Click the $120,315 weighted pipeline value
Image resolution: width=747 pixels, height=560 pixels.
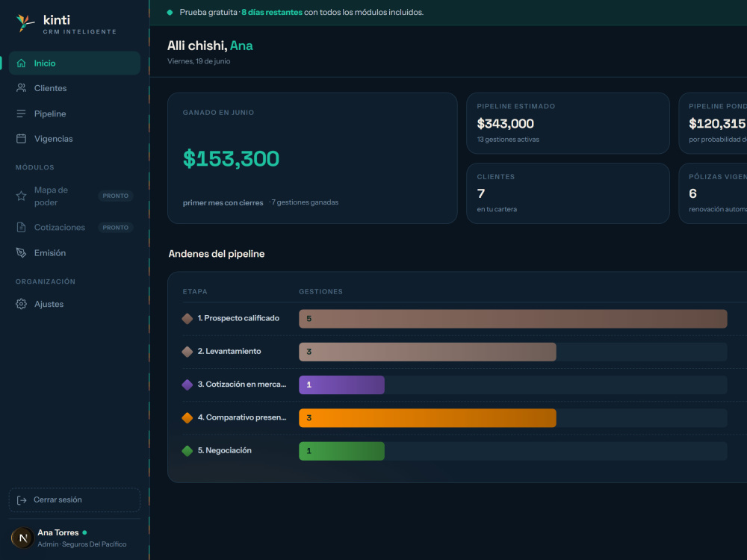click(x=717, y=124)
